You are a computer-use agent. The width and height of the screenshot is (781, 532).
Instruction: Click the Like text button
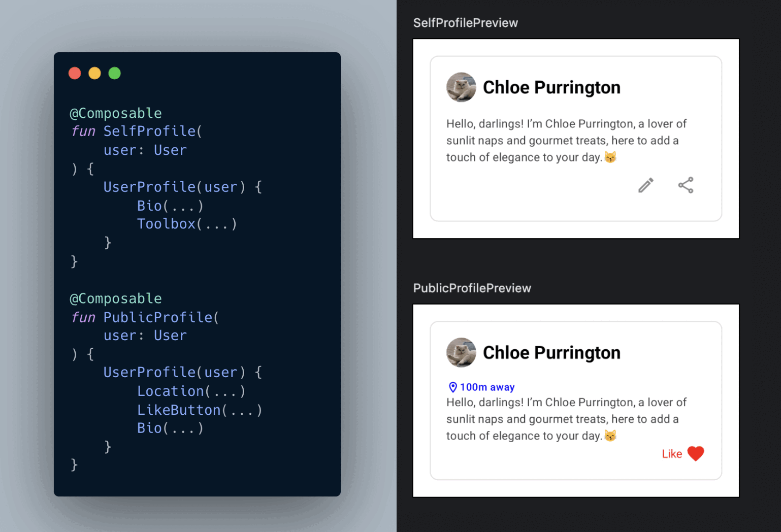671,453
